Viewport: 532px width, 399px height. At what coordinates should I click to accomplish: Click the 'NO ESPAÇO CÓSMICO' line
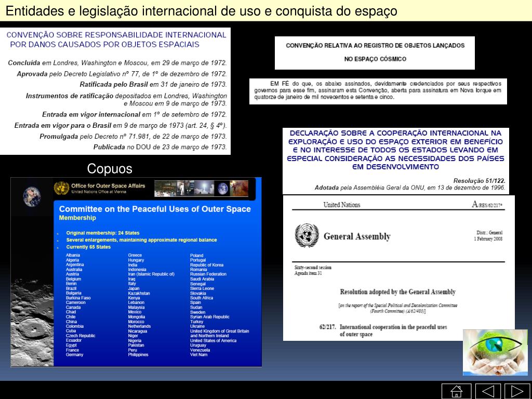(375, 59)
